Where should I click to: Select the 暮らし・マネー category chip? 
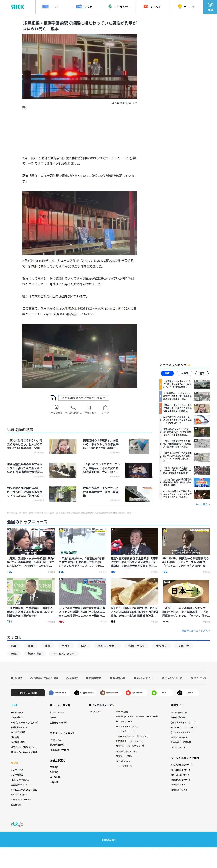(x=107, y=646)
